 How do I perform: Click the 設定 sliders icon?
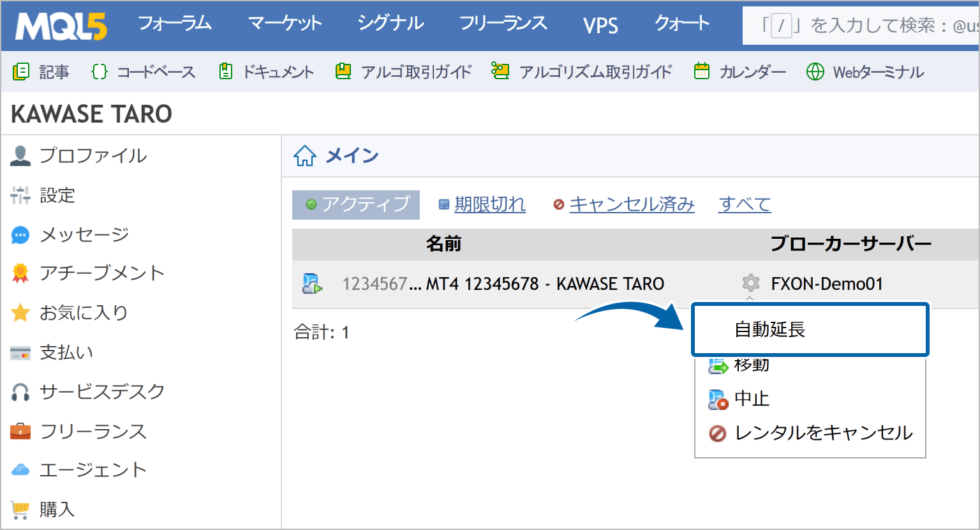(20, 195)
